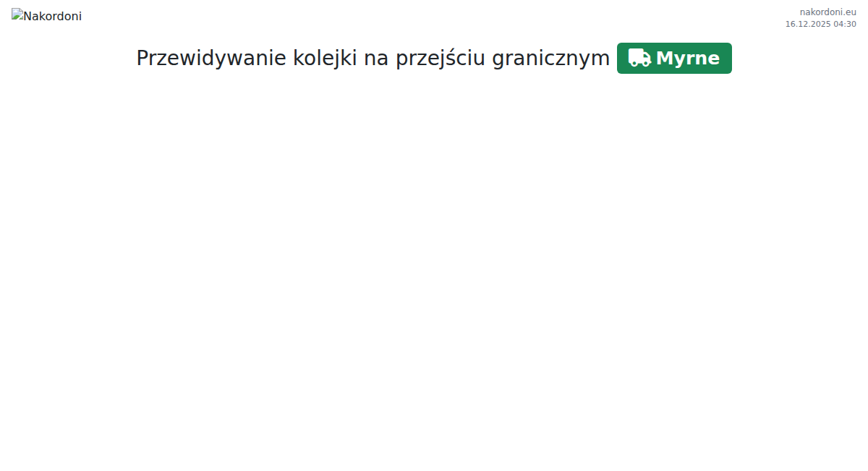Click the truck's cargo box in the badge
The image size is (868, 471).
pos(637,55)
